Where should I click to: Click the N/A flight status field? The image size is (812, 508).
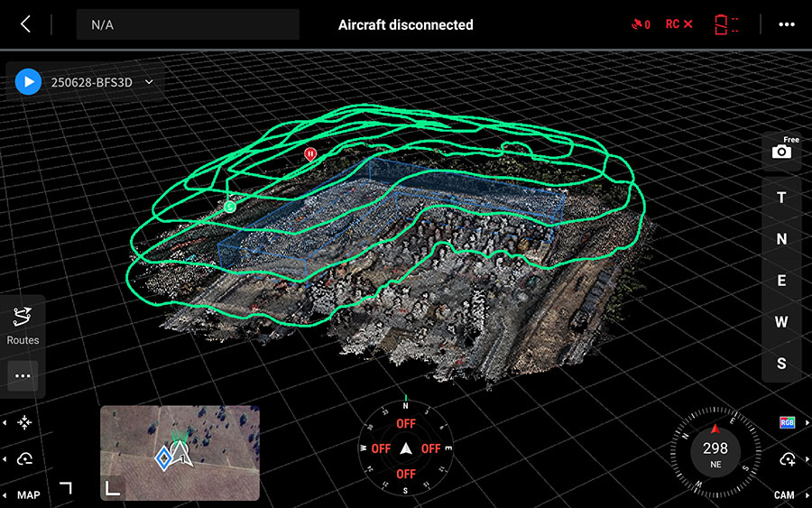click(x=188, y=24)
